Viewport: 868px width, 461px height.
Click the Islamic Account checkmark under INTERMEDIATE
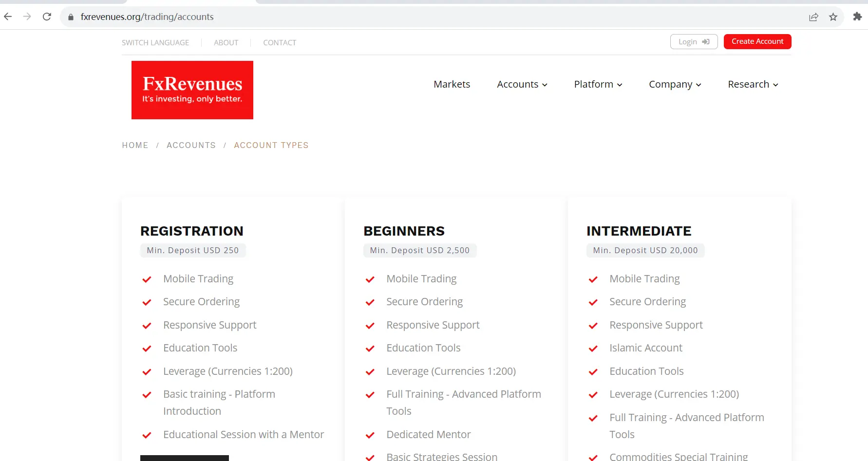(593, 349)
